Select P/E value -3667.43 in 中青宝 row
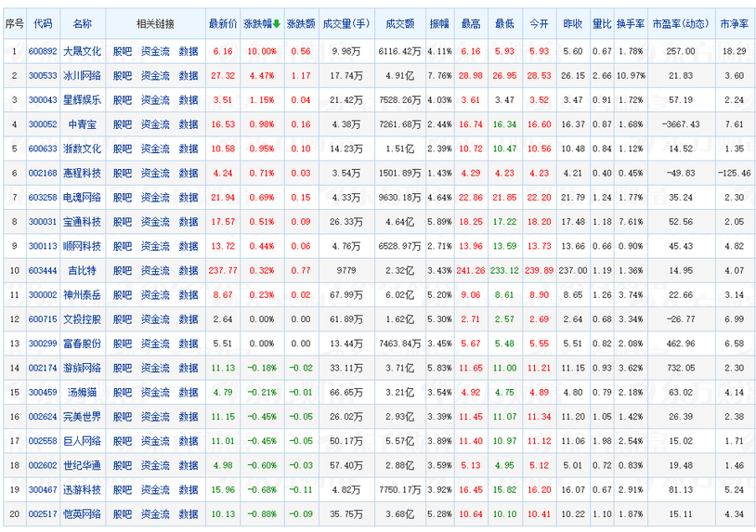The image size is (756, 532). pos(681,124)
